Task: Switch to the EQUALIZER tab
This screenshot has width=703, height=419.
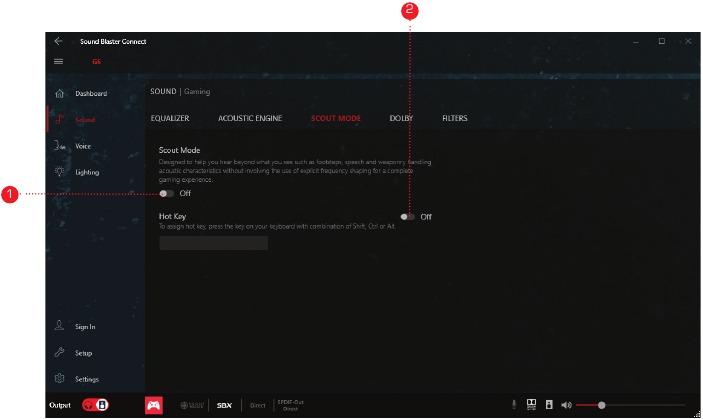Action: 170,118
